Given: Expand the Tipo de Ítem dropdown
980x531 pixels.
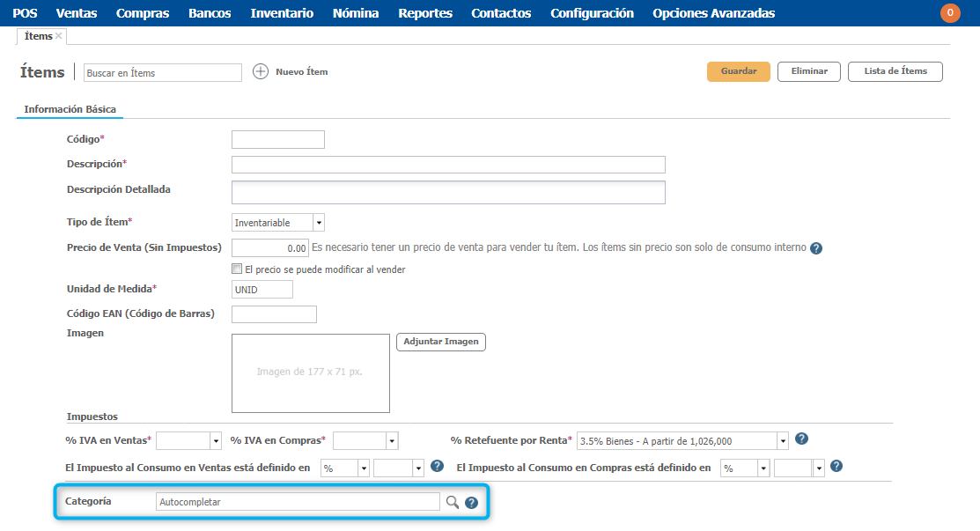Looking at the screenshot, I should point(319,223).
